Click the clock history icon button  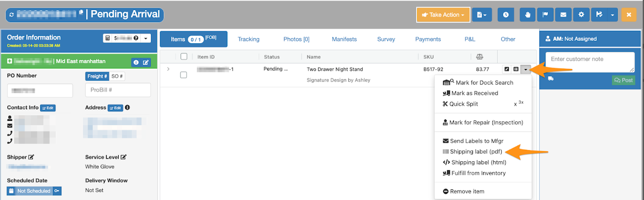coord(506,15)
